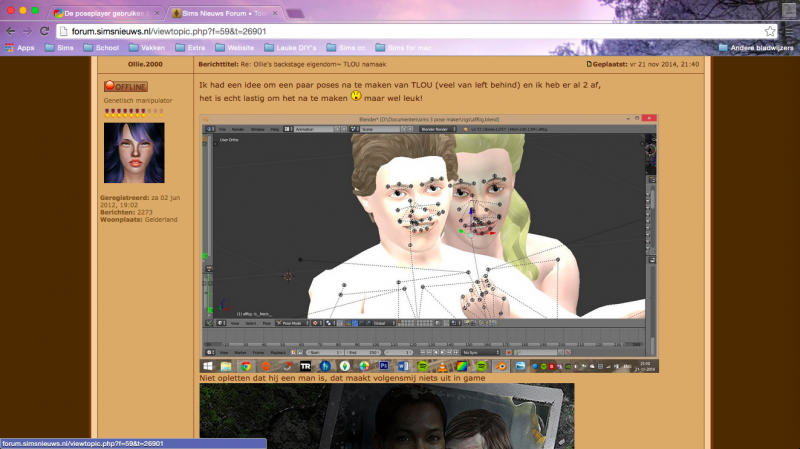Click File Explorer icon in embedded taskbar
Image resolution: width=800 pixels, height=449 pixels.
[226, 366]
